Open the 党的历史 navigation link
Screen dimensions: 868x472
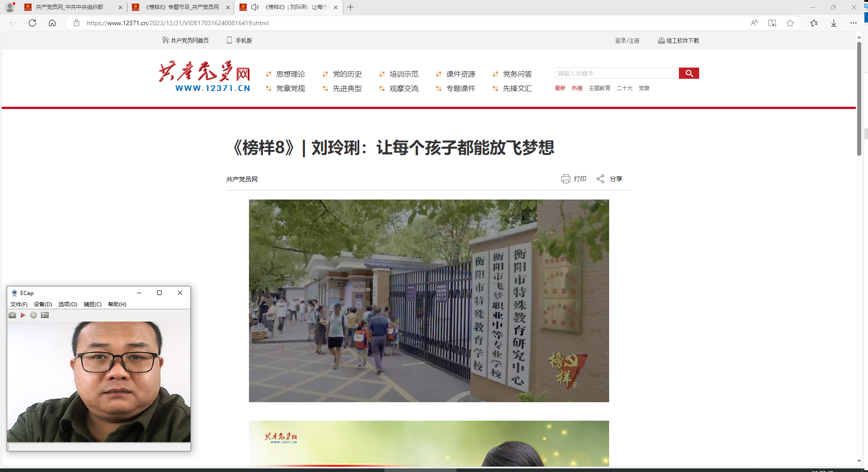[x=348, y=74]
